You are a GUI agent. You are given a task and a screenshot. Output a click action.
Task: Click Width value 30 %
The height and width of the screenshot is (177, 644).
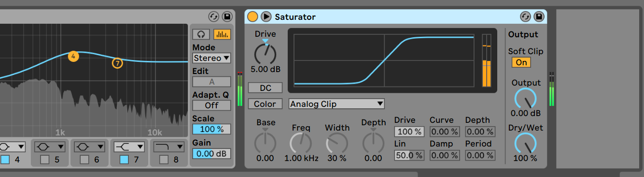coord(336,158)
